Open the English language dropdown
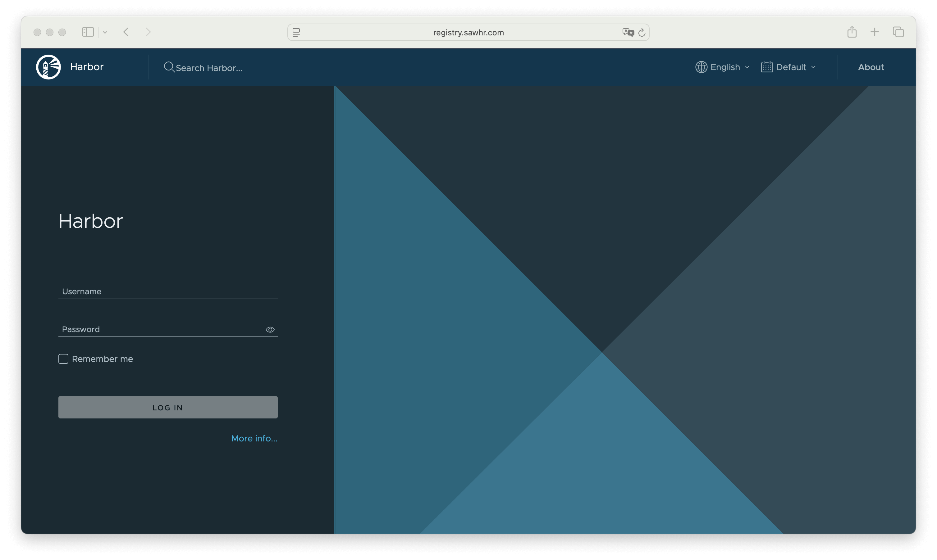This screenshot has height=560, width=937. pyautogui.click(x=722, y=67)
